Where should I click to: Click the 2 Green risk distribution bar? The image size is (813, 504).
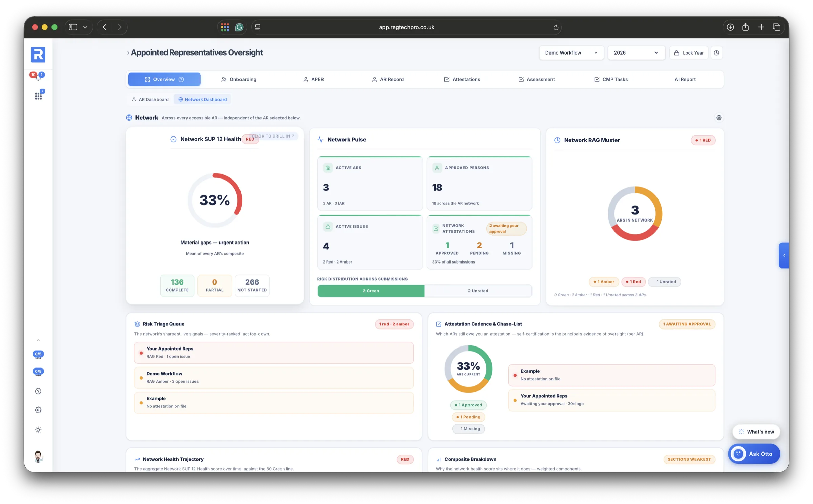[x=371, y=291]
